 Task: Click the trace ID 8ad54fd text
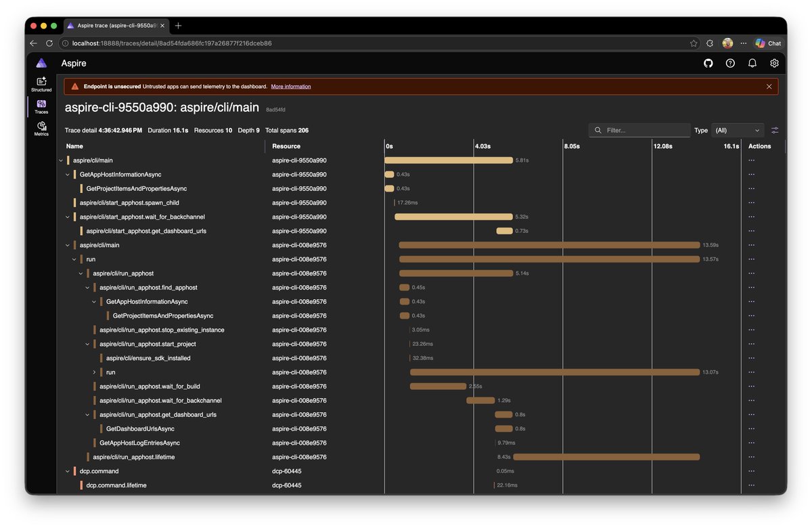[x=275, y=109]
